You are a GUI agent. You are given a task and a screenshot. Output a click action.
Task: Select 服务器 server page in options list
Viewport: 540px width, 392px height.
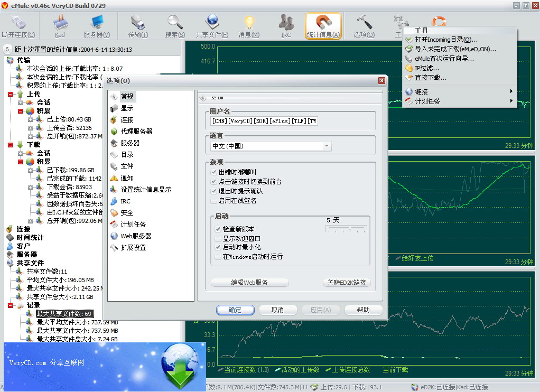click(x=125, y=143)
